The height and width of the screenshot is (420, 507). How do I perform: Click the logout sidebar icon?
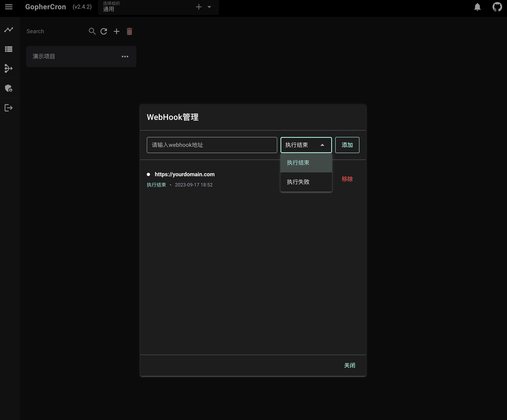coord(9,108)
